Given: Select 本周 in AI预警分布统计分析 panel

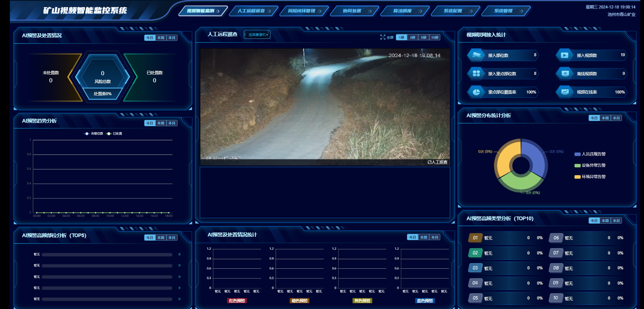Looking at the screenshot, I should pos(605,118).
